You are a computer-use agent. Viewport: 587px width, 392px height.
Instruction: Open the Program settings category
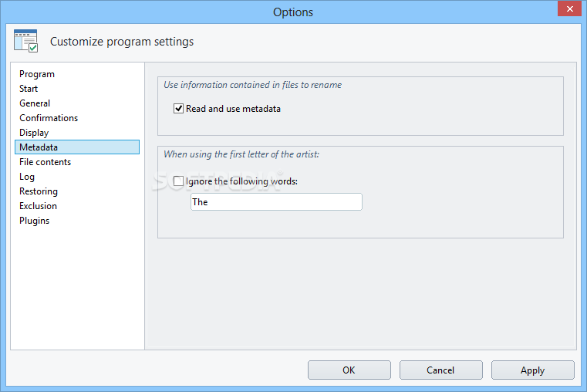pos(37,74)
